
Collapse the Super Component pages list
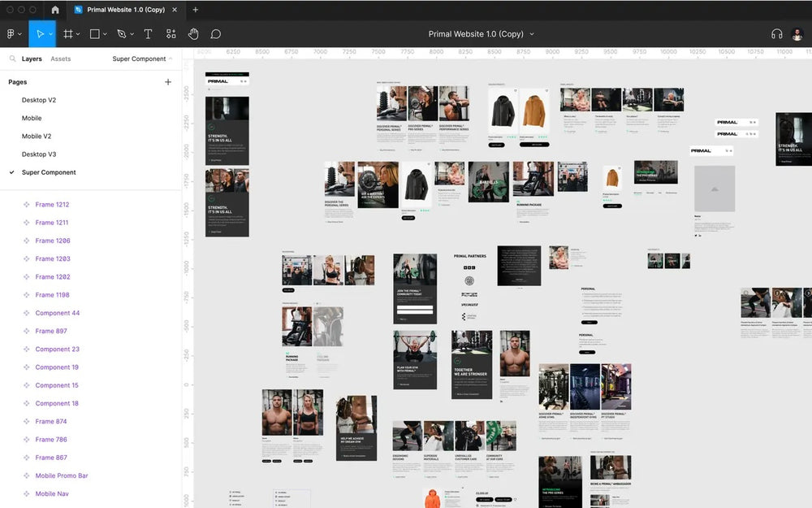click(171, 59)
